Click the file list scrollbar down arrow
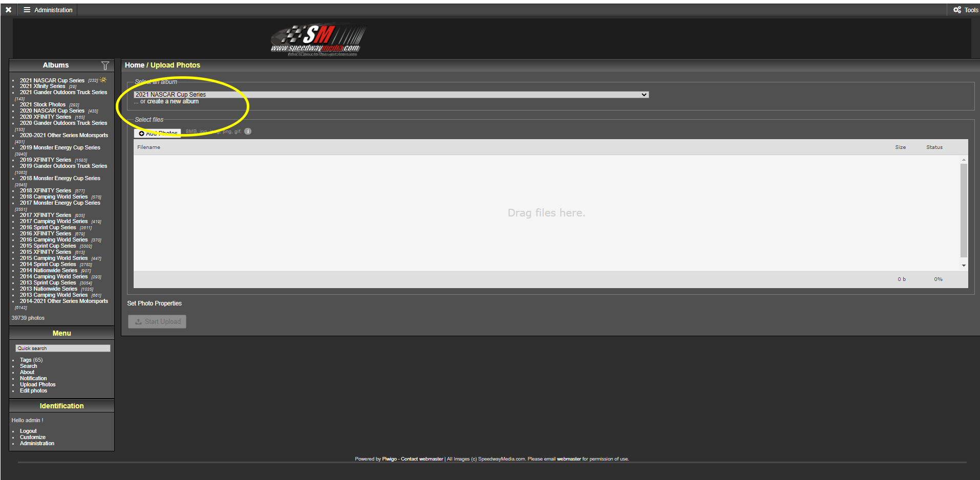The height and width of the screenshot is (480, 980). pyautogui.click(x=964, y=266)
